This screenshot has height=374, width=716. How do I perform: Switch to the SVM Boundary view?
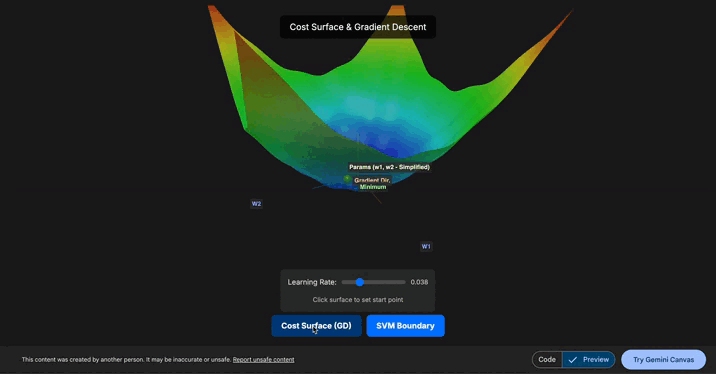405,326
